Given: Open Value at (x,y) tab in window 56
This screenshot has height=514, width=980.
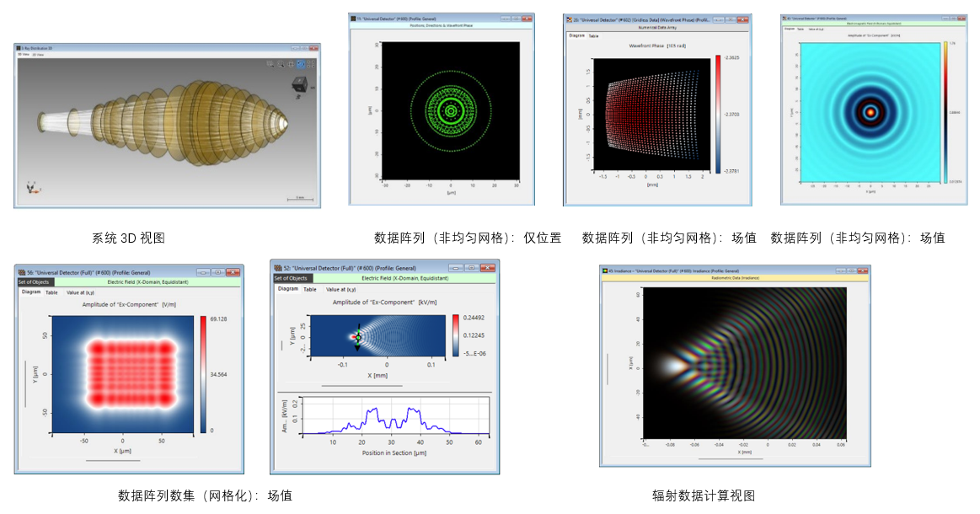Looking at the screenshot, I should pyautogui.click(x=80, y=292).
